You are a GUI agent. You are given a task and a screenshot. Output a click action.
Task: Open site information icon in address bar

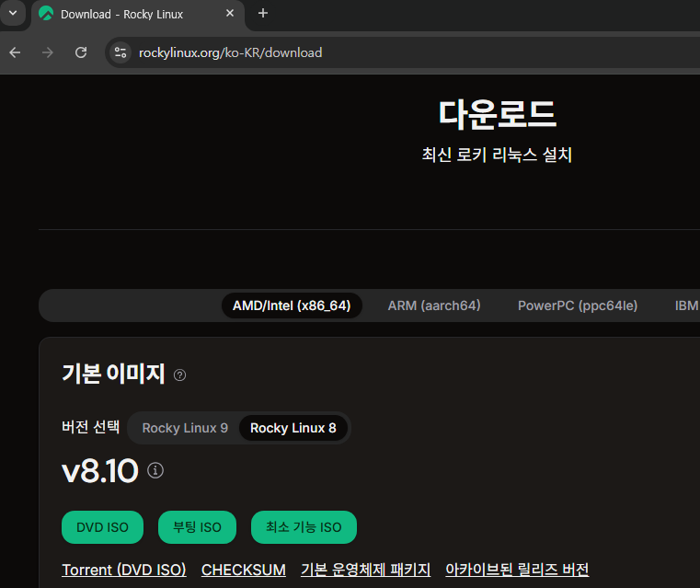tap(120, 52)
